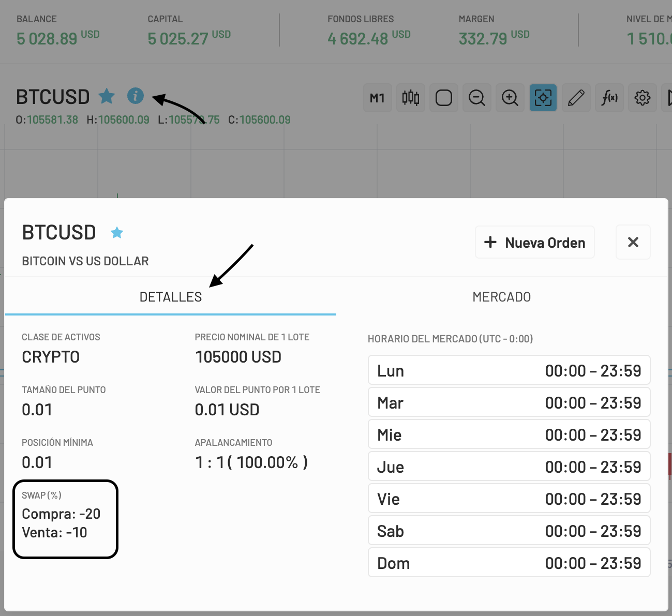The image size is (672, 616).
Task: Open chart settings gear
Action: [643, 98]
